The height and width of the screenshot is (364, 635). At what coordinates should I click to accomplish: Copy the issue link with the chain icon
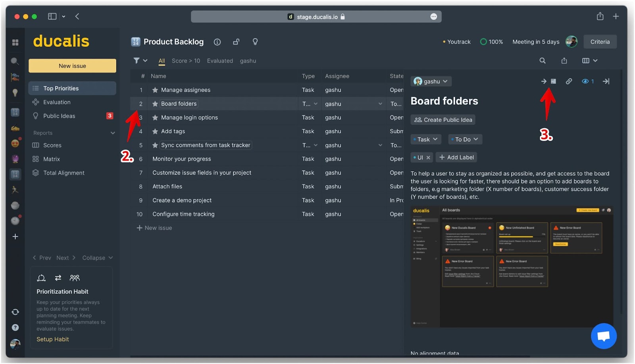(x=569, y=81)
